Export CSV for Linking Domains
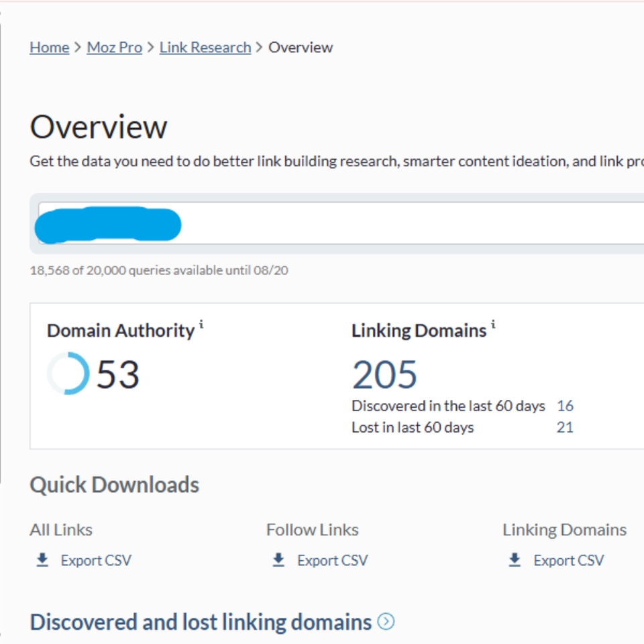The image size is (644, 644). (x=569, y=559)
